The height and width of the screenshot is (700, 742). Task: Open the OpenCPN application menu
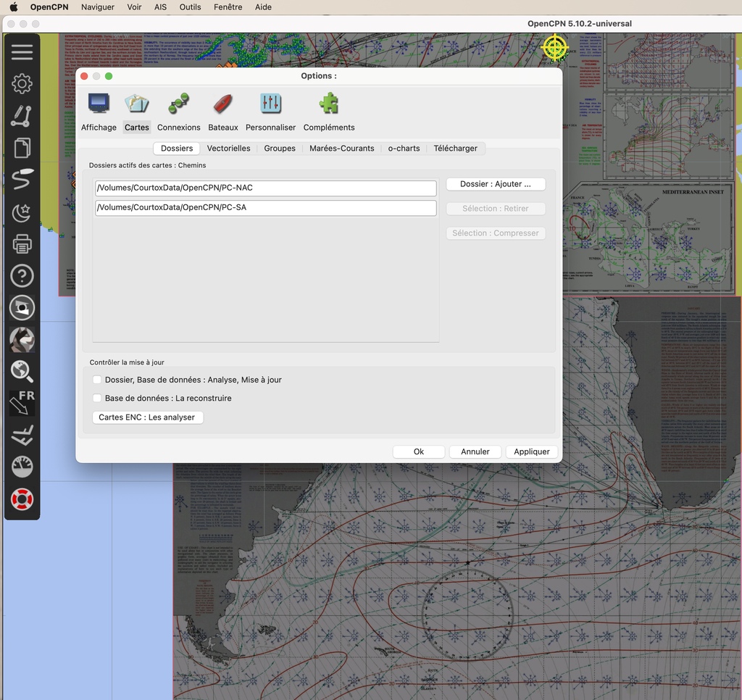click(x=49, y=7)
